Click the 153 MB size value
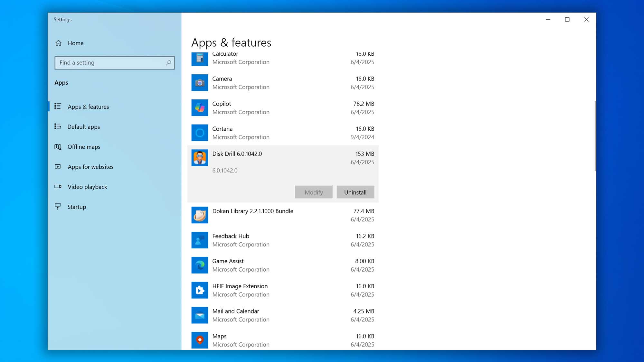Viewport: 644px width, 362px height. click(x=365, y=154)
